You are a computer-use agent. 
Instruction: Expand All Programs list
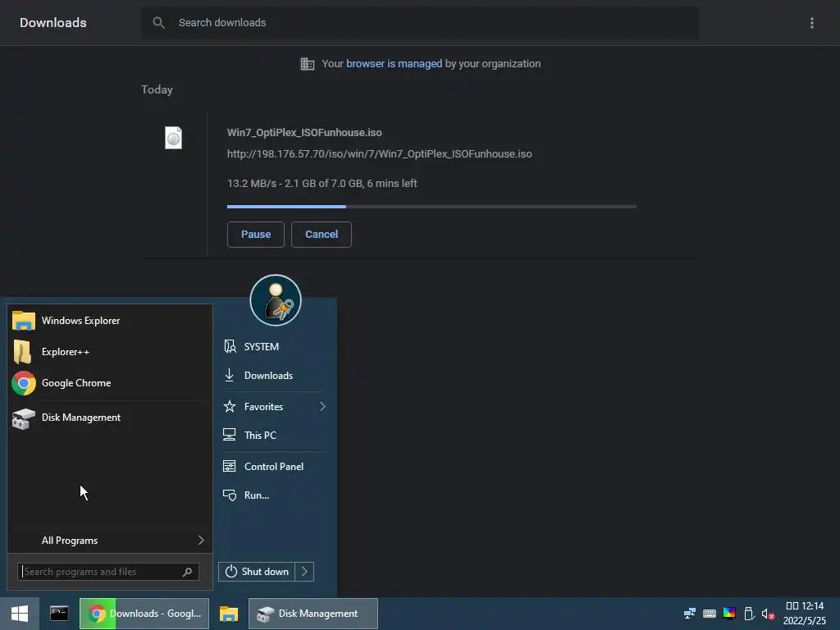[110, 540]
